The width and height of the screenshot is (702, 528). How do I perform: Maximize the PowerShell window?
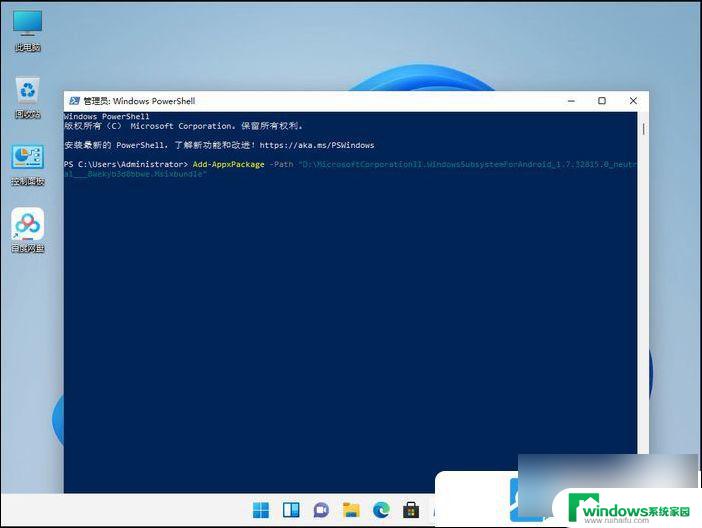coord(602,101)
